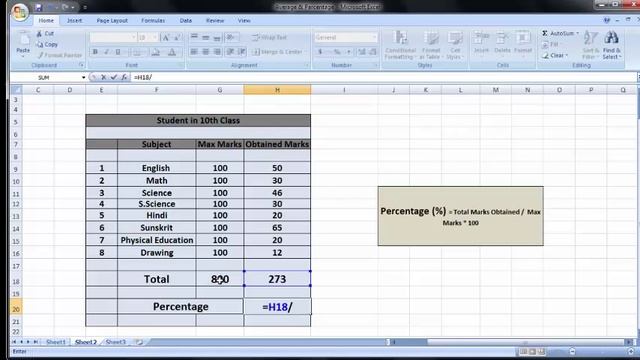Switch to the Page Layout tab
The width and height of the screenshot is (640, 360).
(112, 20)
